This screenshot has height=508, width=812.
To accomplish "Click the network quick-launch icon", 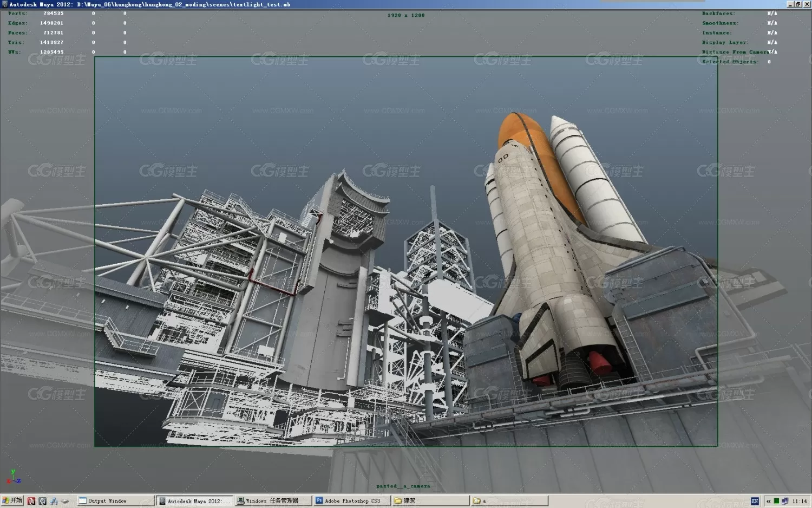I will (x=54, y=501).
